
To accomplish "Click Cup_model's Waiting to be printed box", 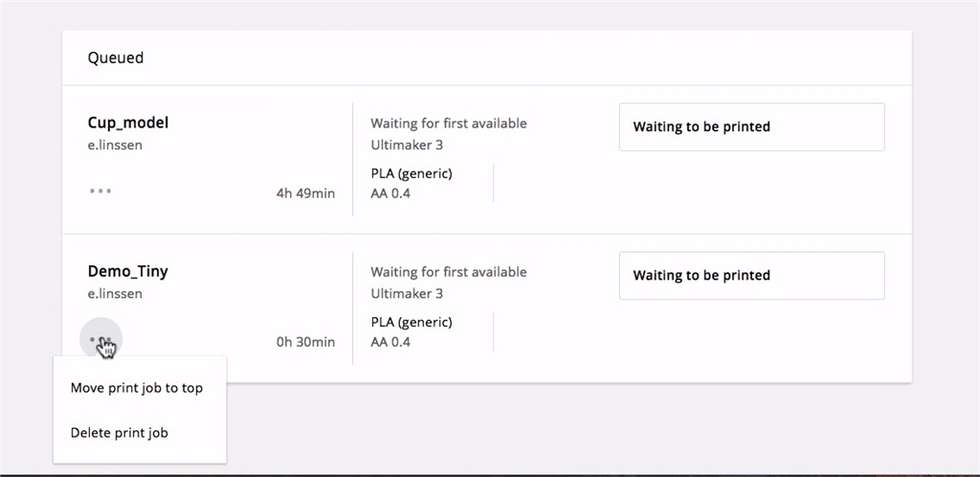I will click(751, 126).
